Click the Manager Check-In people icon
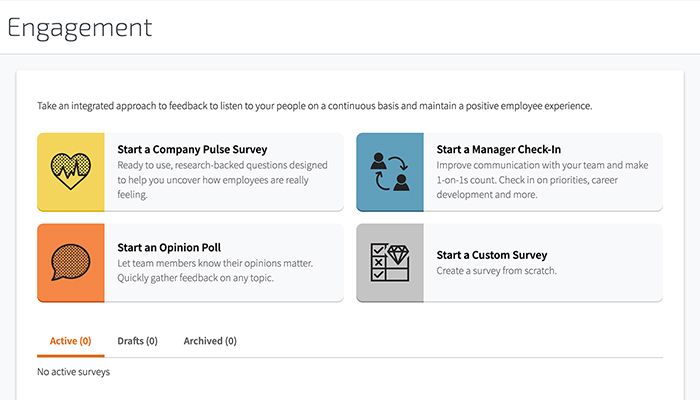Screen dimensions: 700x400 [x=389, y=172]
